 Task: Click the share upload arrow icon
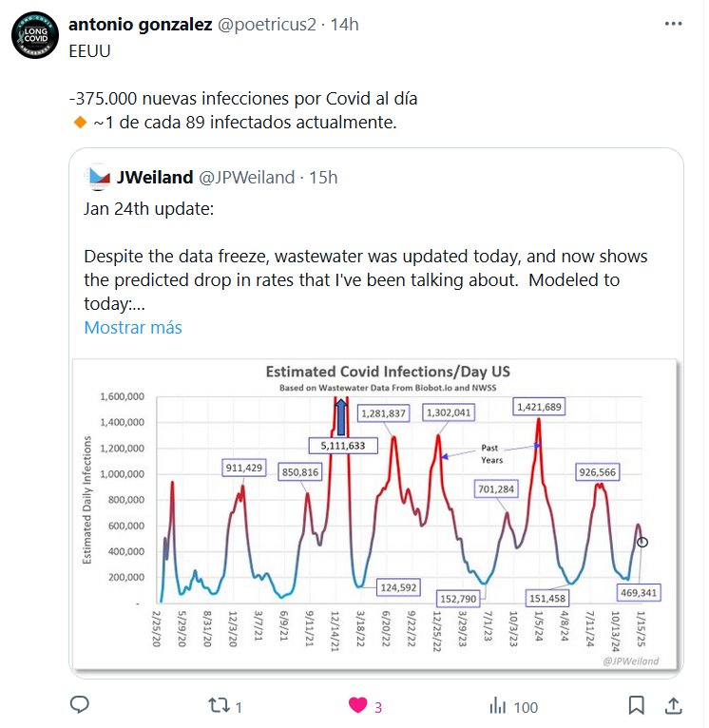pos(672,705)
